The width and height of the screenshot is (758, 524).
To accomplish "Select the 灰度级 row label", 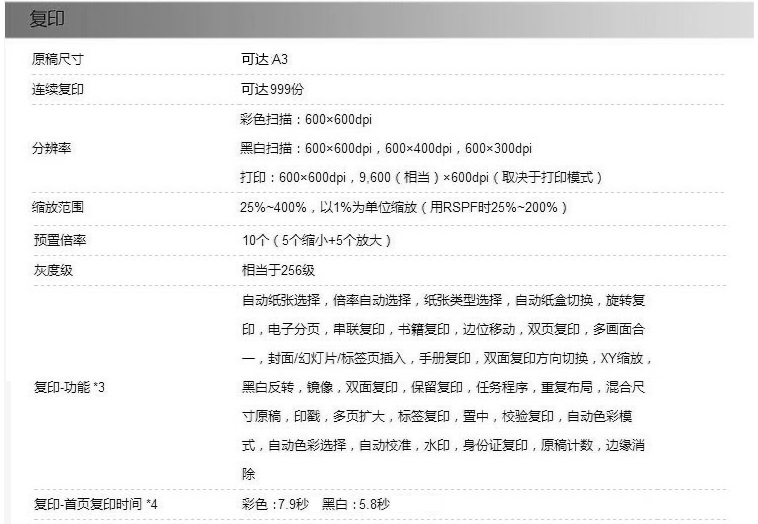I will [51, 270].
